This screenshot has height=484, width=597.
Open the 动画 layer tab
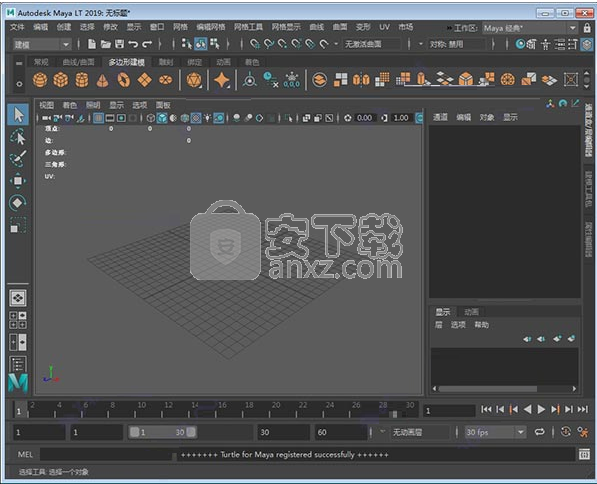click(x=471, y=312)
